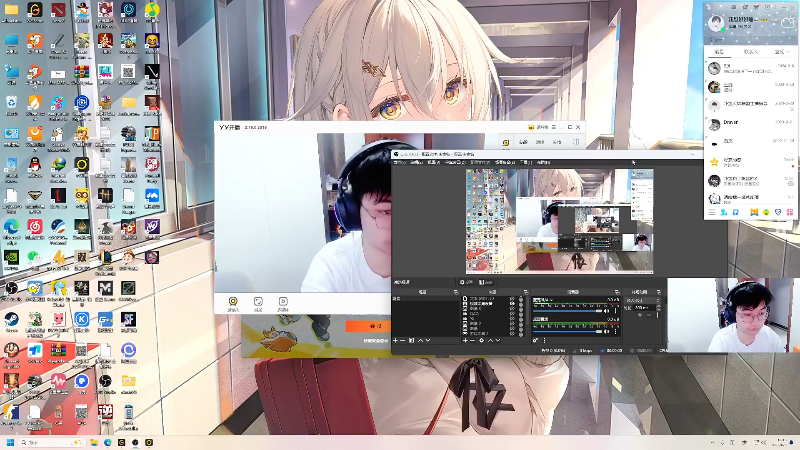Toggle lock of second OBS source

(521, 304)
